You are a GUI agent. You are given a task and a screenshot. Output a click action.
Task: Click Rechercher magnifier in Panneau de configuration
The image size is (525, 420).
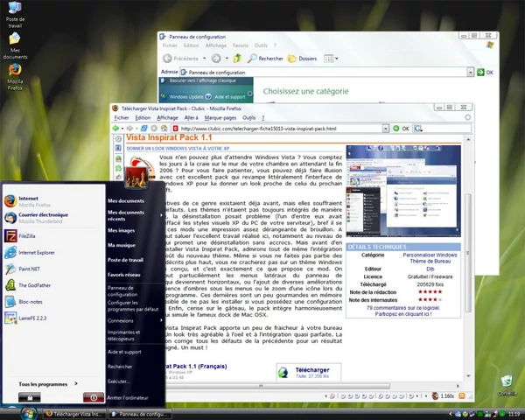(265, 59)
